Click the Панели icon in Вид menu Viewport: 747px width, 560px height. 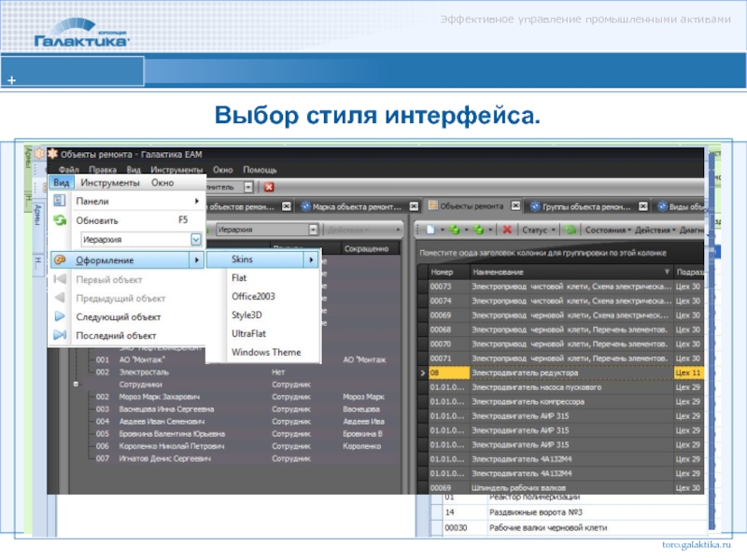coord(59,201)
